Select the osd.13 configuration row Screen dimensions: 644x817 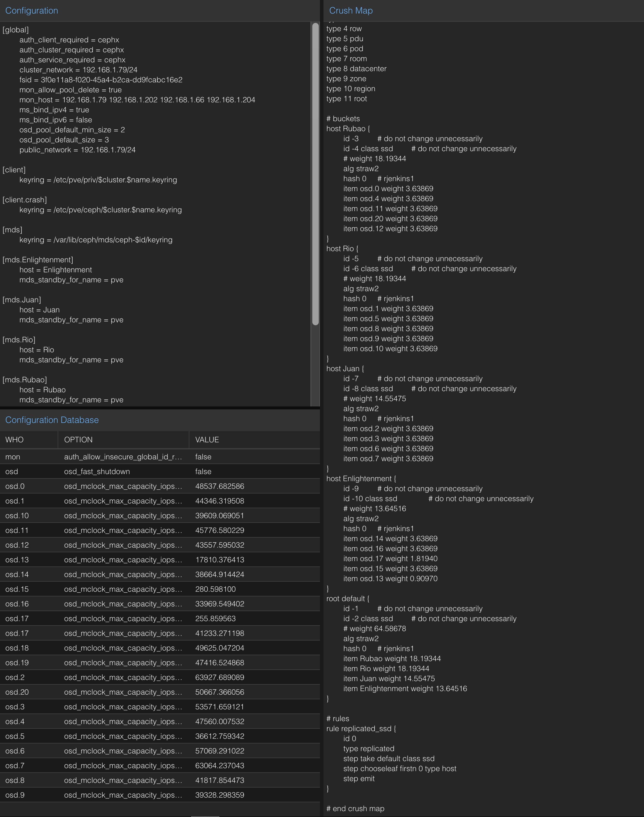[123, 559]
